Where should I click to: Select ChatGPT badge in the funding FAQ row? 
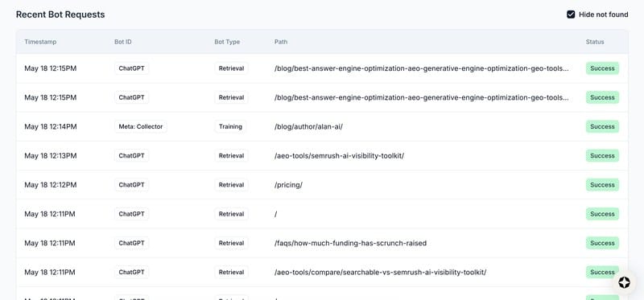pyautogui.click(x=131, y=244)
